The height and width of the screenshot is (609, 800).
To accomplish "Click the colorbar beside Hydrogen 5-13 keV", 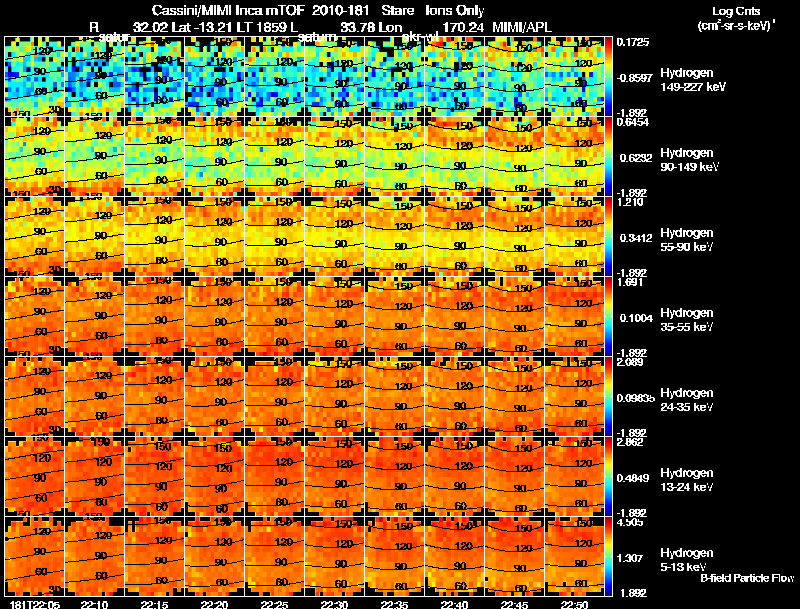I will (609, 556).
